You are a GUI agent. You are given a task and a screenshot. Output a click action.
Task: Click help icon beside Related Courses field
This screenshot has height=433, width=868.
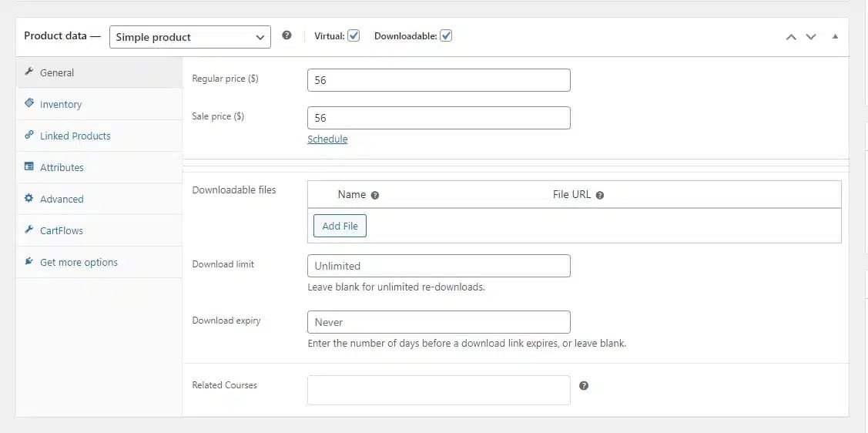[584, 385]
